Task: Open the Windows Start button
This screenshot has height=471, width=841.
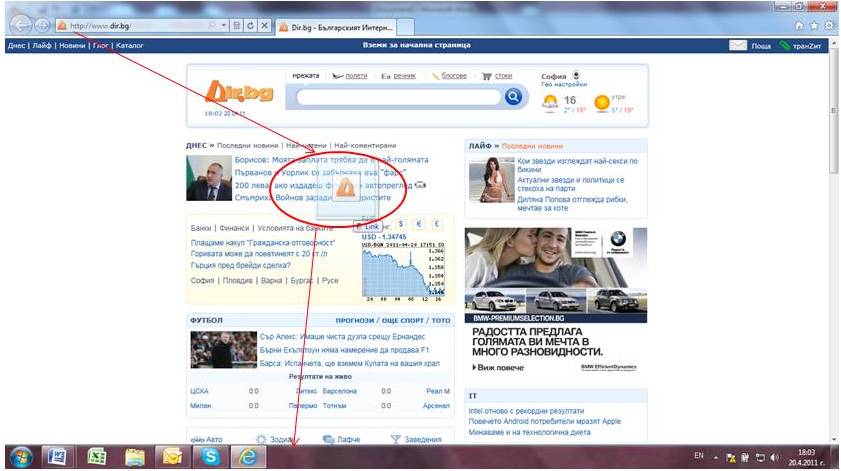Action: coord(21,457)
